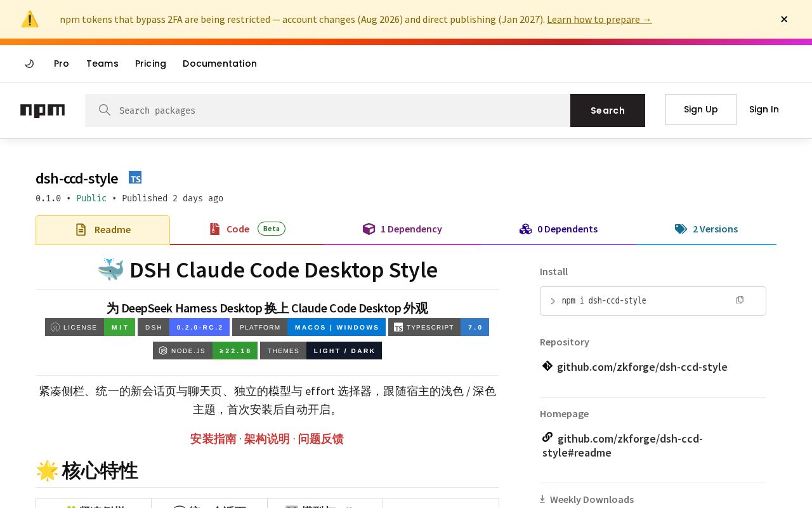Click the License MIT badge
The height and width of the screenshot is (508, 812).
[x=90, y=327]
